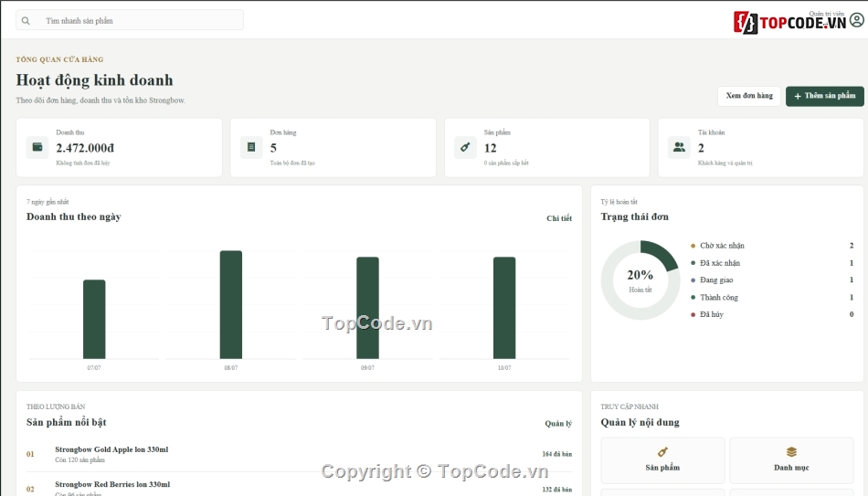868x496 pixels.
Task: Click the '132 đã bán' sales figure
Action: [x=557, y=490]
